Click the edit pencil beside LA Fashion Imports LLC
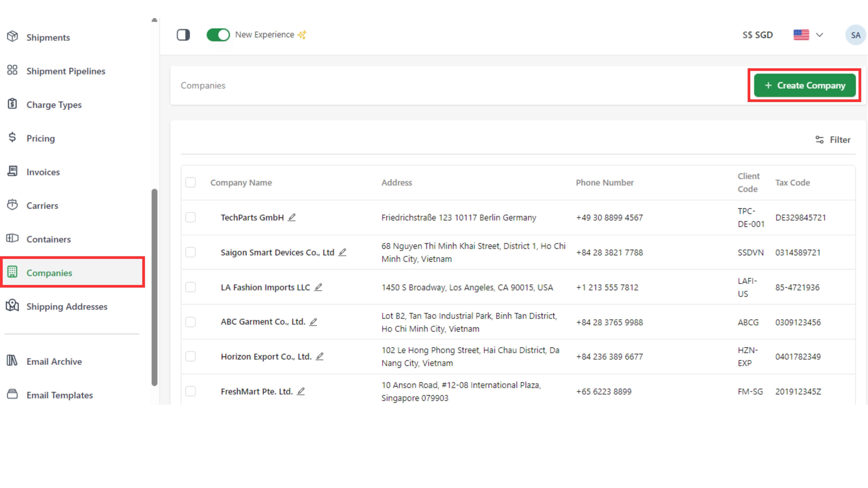Viewport: 868px width, 488px height. pyautogui.click(x=318, y=287)
